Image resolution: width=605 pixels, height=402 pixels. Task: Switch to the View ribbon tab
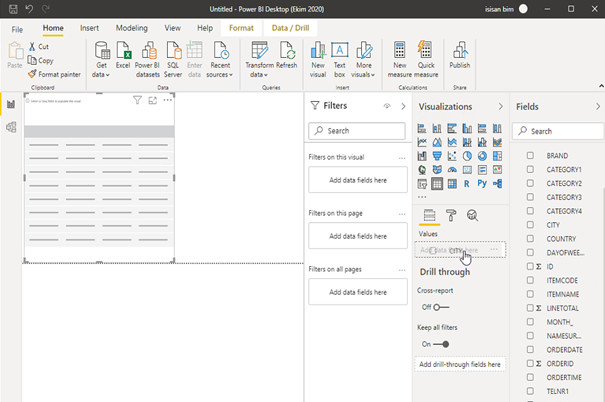pyautogui.click(x=172, y=28)
